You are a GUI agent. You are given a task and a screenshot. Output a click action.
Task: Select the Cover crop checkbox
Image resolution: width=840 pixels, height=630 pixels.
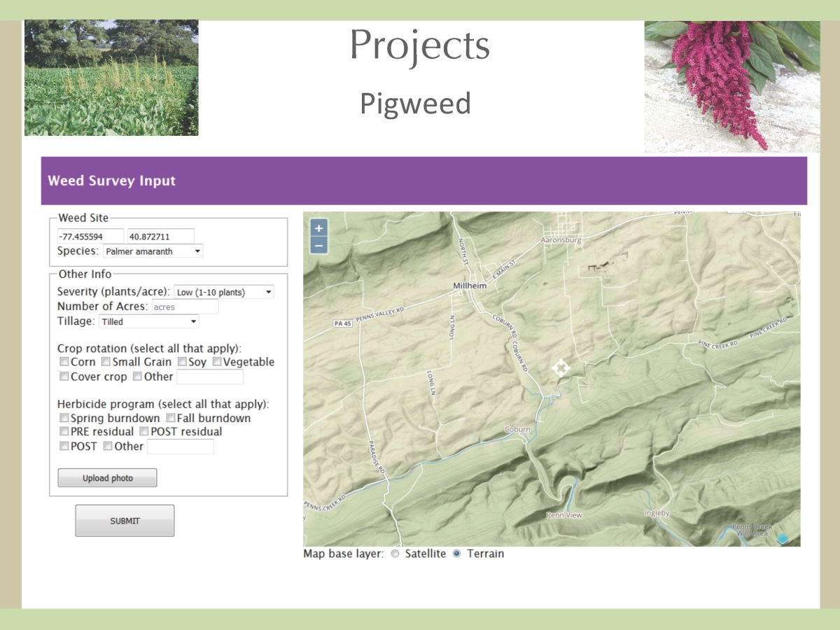(64, 377)
